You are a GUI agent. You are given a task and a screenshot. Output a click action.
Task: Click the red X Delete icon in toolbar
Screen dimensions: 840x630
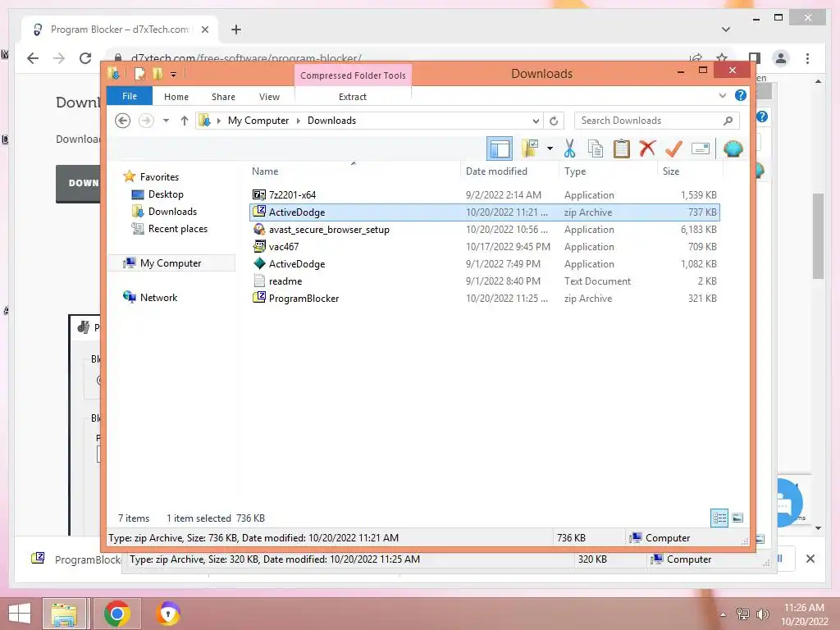647,148
